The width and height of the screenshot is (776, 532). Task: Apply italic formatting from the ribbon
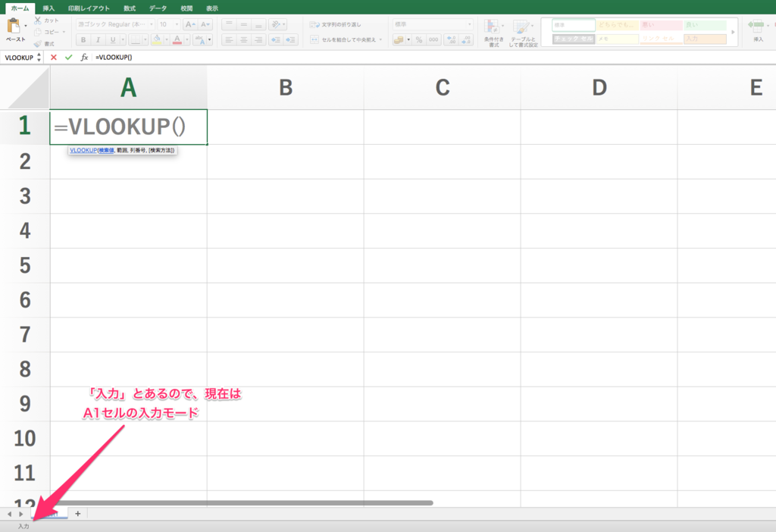click(98, 39)
